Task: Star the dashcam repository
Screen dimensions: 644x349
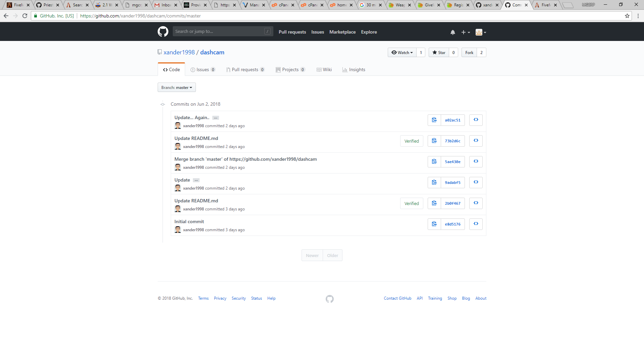Action: tap(439, 53)
